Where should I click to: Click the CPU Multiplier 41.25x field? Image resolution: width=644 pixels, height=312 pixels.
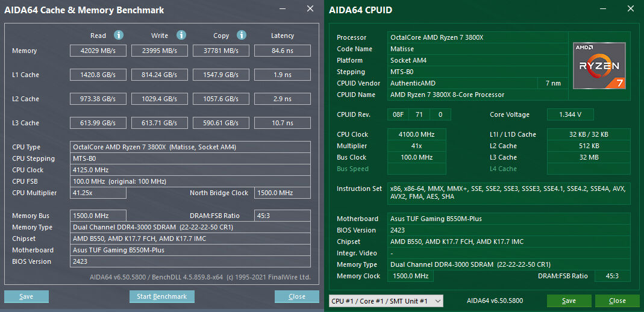tap(98, 193)
